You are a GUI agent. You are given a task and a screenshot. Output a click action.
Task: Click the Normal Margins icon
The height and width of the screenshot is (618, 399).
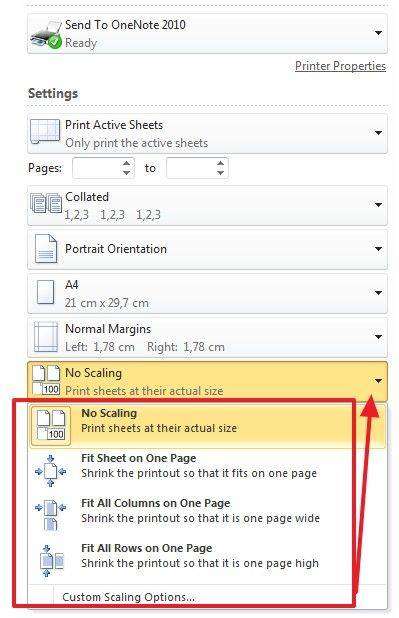point(46,337)
